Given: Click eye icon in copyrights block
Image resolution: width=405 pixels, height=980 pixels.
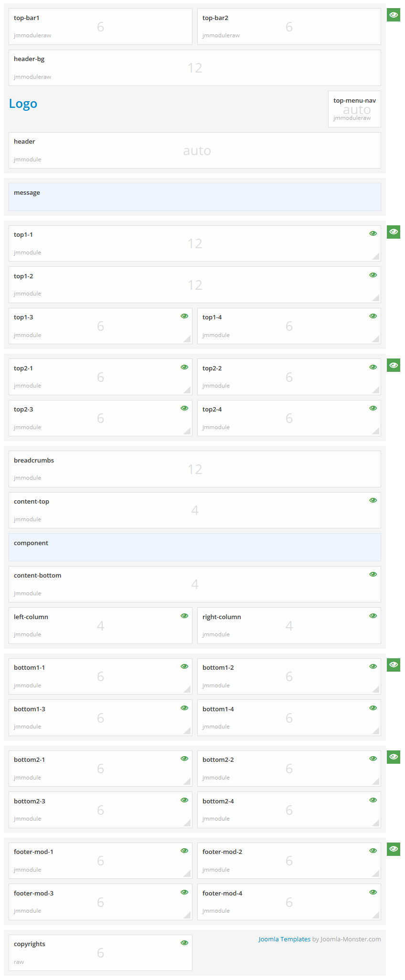Looking at the screenshot, I should [x=184, y=943].
